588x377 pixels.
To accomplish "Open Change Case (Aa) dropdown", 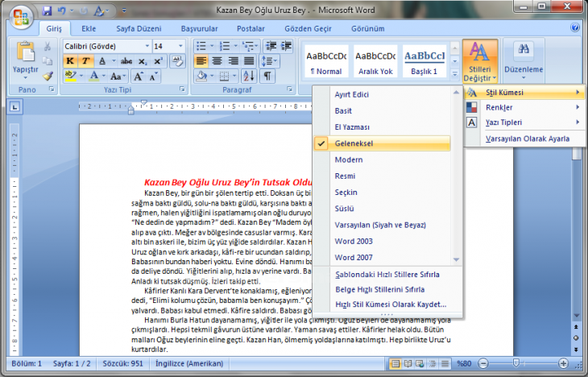I will [x=118, y=77].
